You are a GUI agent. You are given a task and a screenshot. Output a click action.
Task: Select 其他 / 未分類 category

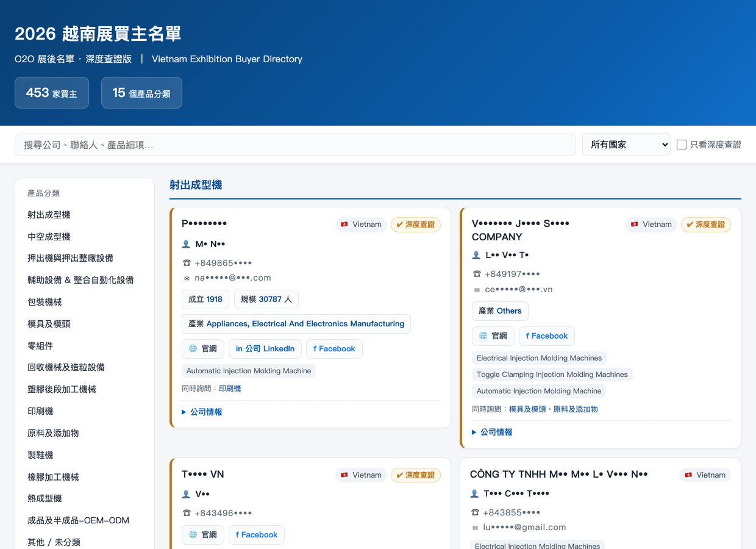[x=54, y=542]
